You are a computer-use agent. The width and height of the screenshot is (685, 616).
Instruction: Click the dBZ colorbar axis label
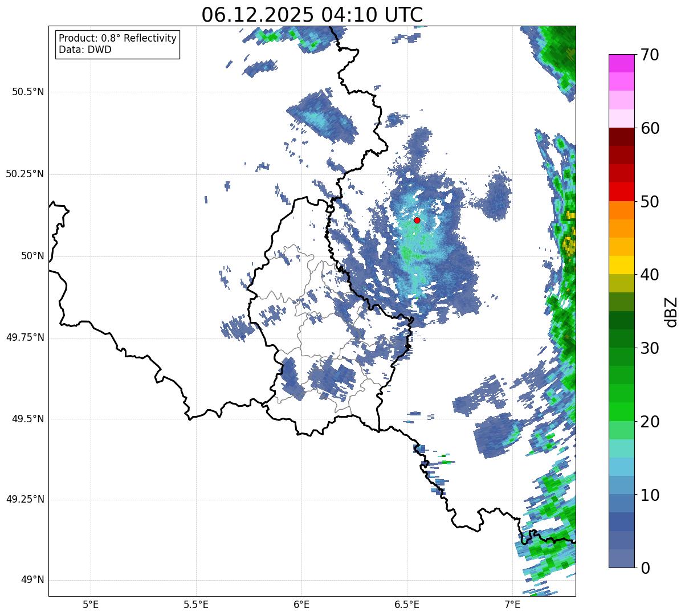pyautogui.click(x=672, y=312)
